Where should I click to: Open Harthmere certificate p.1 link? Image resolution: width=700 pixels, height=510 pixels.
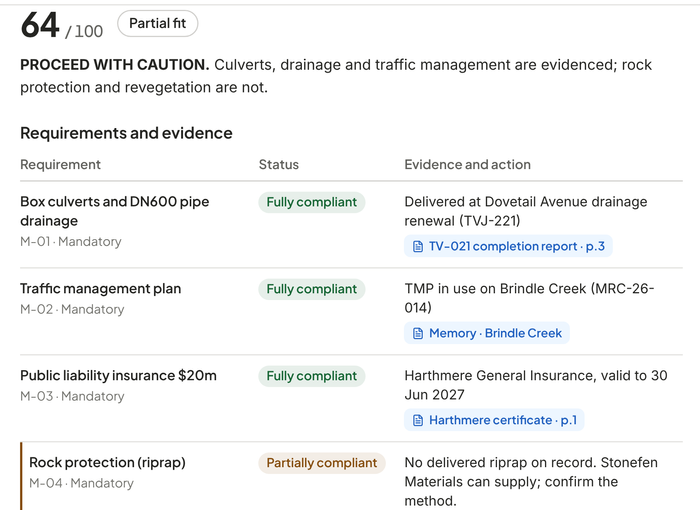point(494,420)
